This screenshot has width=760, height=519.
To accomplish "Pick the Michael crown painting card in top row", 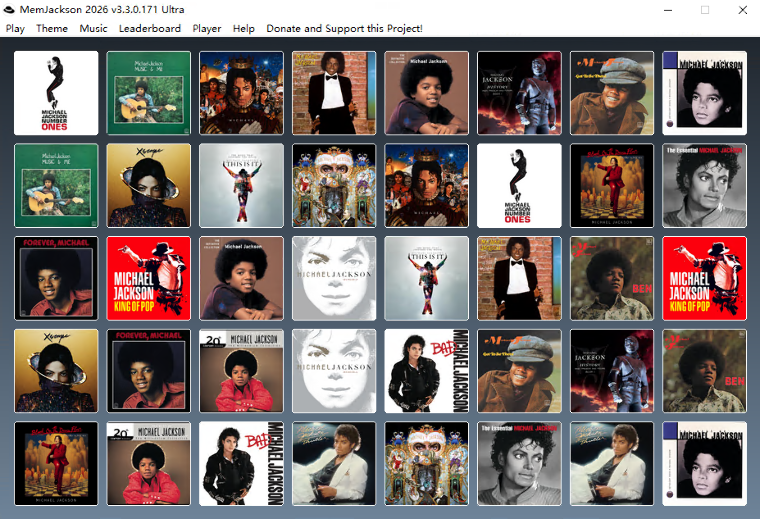I will pyautogui.click(x=241, y=93).
